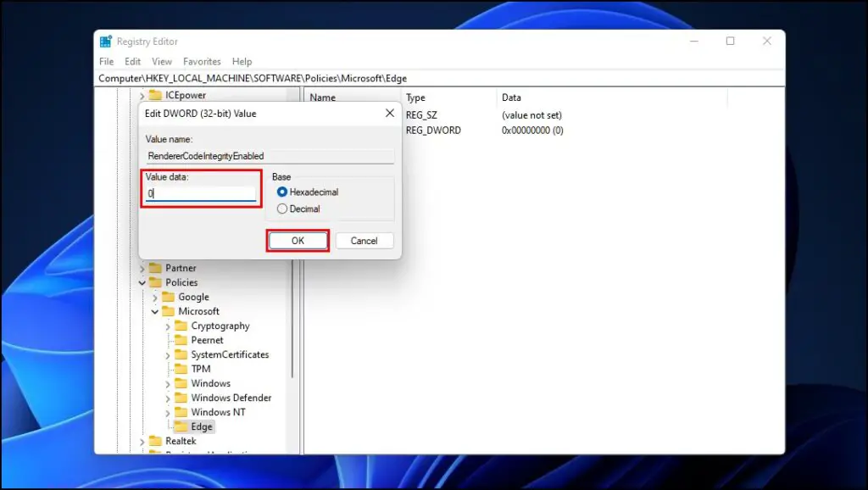Select the Cryptography tree label

click(x=220, y=326)
